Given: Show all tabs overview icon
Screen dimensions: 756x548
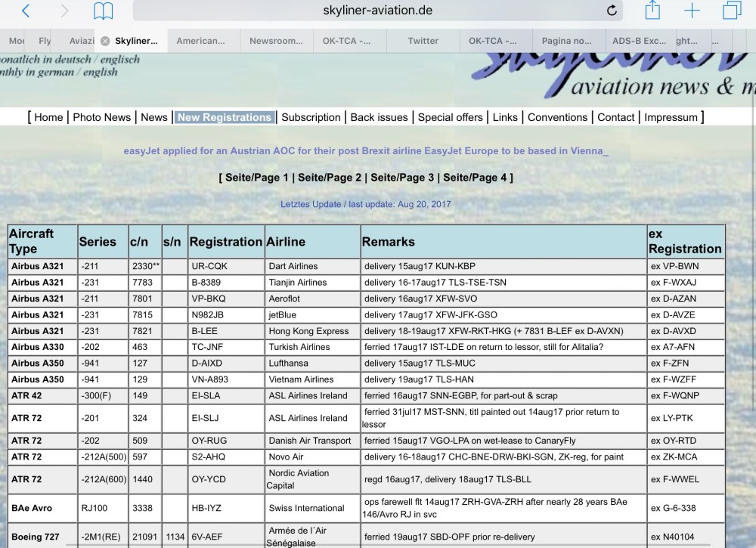Looking at the screenshot, I should pos(731,11).
